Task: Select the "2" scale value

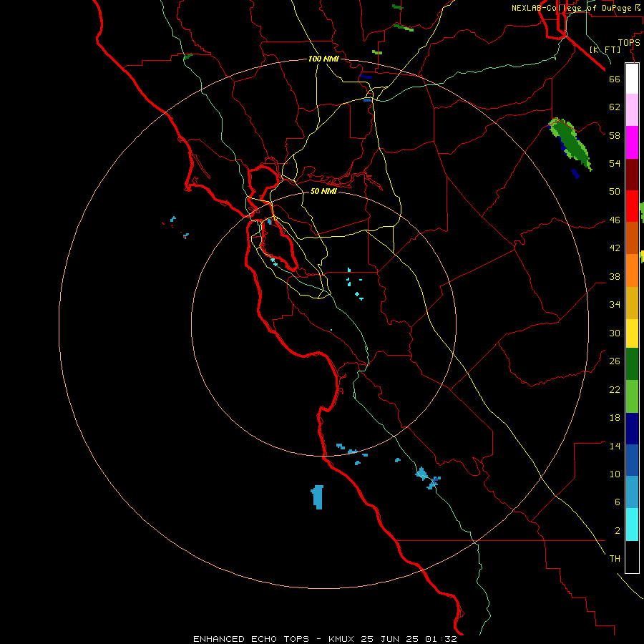Action: 617,531
